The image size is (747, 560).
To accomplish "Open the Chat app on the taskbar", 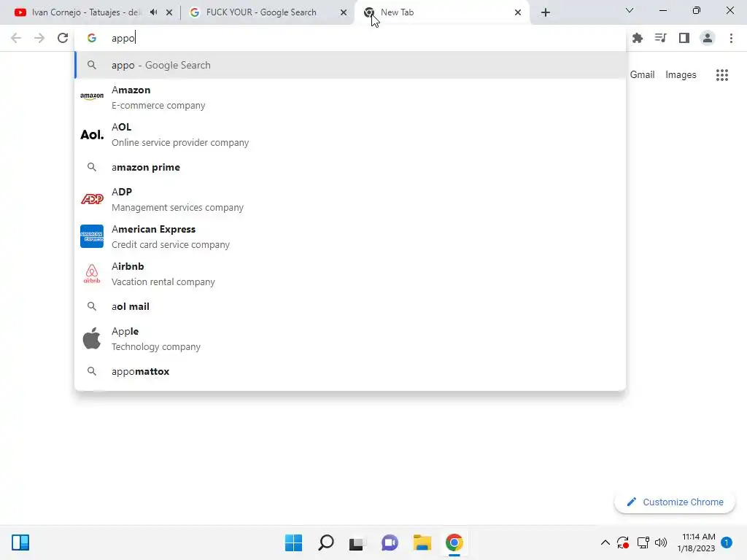I will (390, 542).
